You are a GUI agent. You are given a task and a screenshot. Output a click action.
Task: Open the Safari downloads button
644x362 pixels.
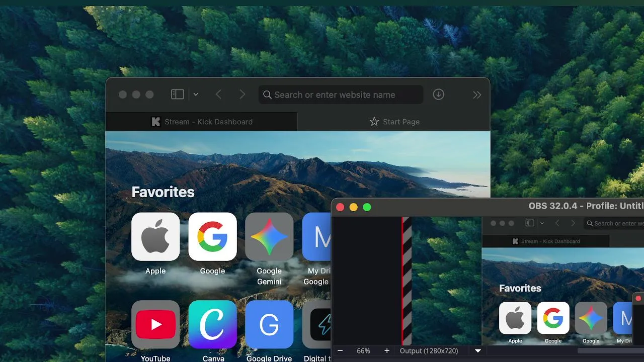point(439,95)
